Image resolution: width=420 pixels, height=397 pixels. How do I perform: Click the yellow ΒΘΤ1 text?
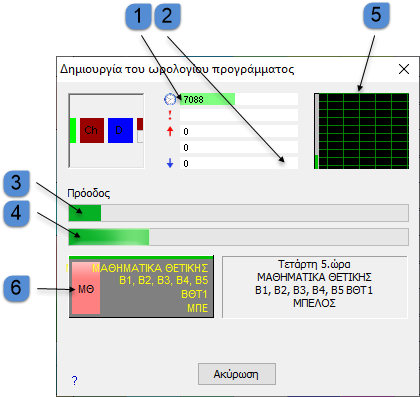(x=194, y=294)
